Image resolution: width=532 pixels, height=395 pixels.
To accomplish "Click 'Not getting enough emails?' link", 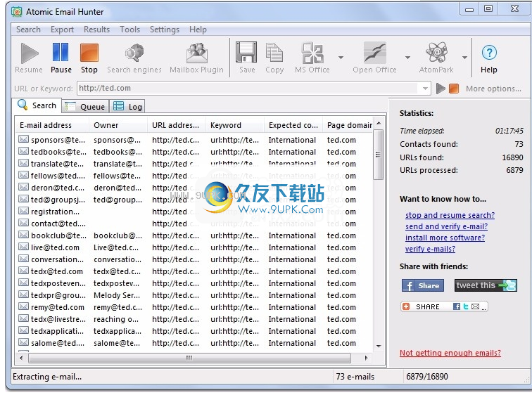I will 450,353.
